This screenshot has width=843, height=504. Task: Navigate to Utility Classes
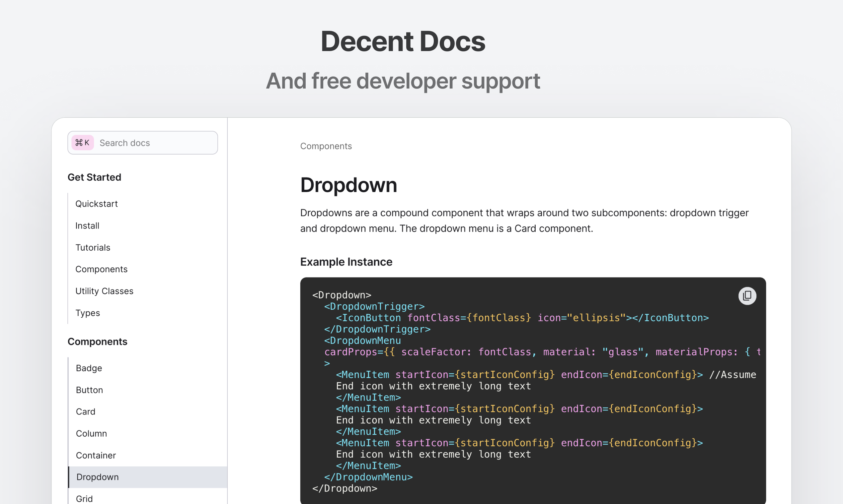(x=104, y=291)
